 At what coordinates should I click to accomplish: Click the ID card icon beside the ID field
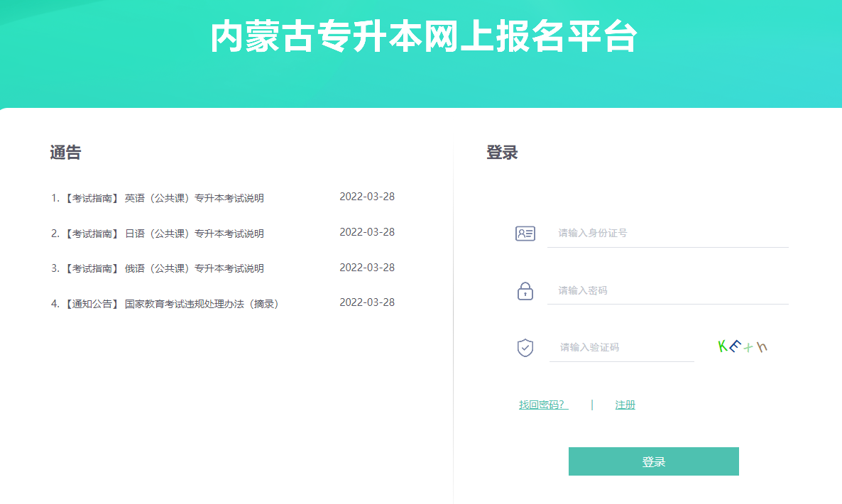pos(525,233)
